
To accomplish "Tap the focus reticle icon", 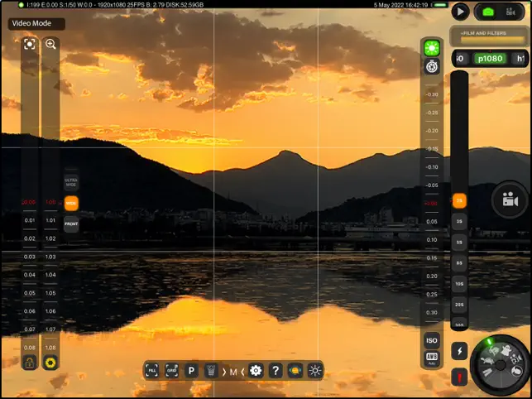I will pyautogui.click(x=30, y=44).
